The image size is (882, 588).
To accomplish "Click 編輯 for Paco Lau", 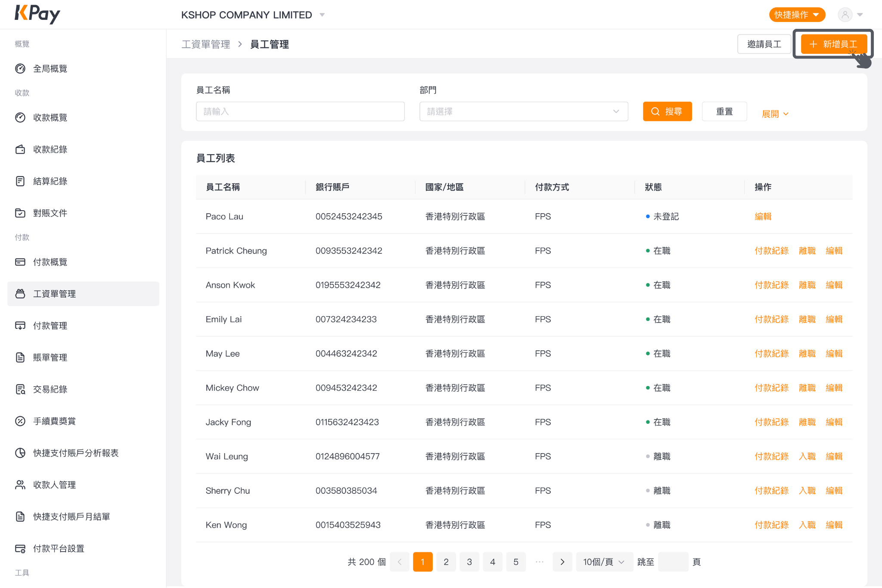I will click(763, 216).
